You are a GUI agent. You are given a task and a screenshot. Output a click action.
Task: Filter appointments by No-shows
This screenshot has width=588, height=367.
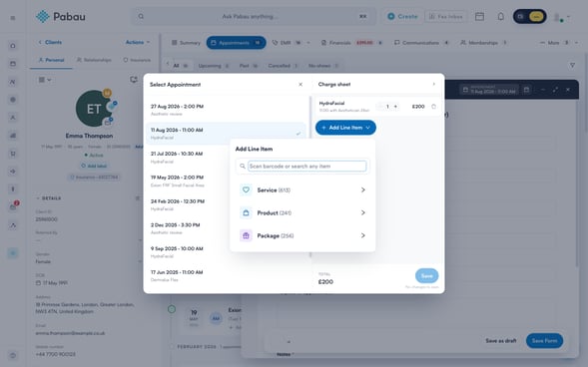pos(323,66)
